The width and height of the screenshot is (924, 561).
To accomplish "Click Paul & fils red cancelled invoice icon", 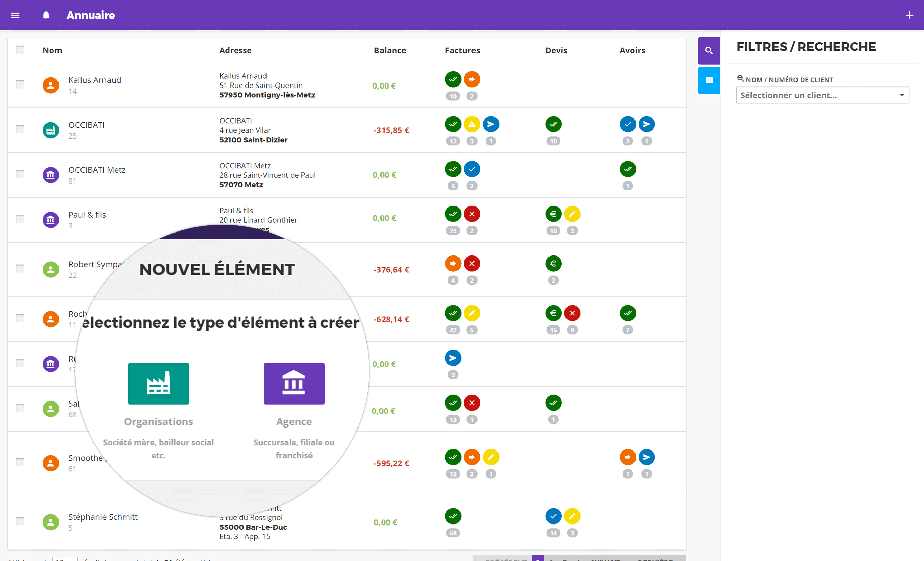I will 472,214.
